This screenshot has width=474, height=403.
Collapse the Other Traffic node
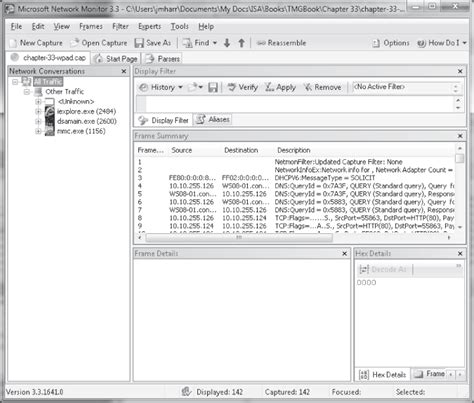click(x=27, y=92)
